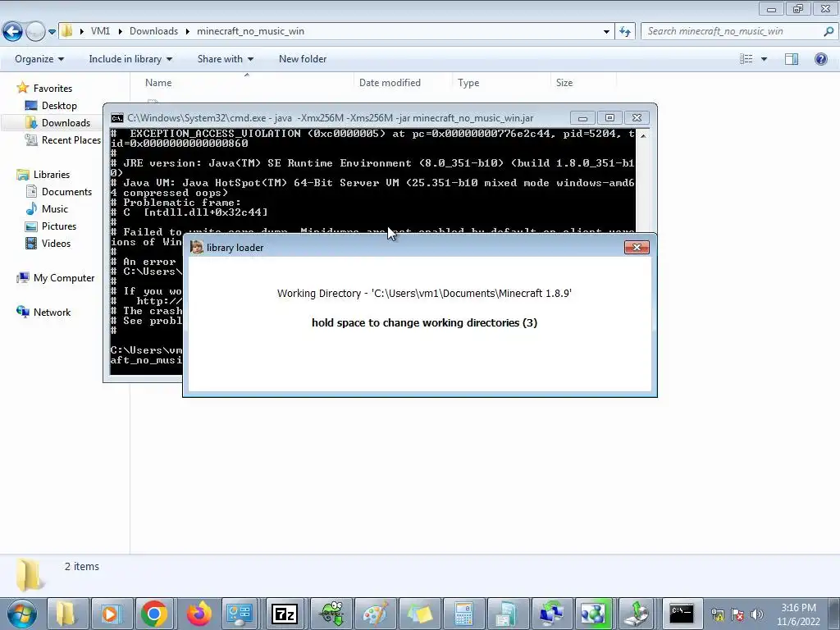Screen dimensions: 840x630
Task: Minimize the cmd.exe window
Action: pyautogui.click(x=582, y=118)
